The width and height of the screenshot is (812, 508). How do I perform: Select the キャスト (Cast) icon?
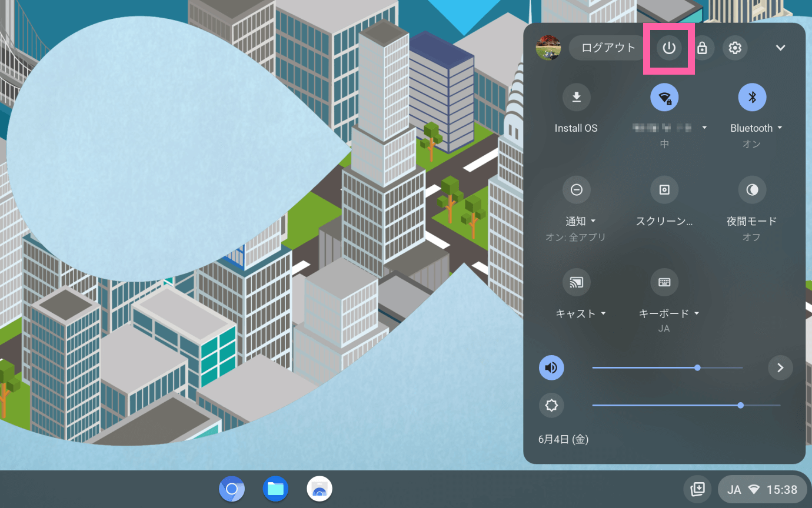576,282
